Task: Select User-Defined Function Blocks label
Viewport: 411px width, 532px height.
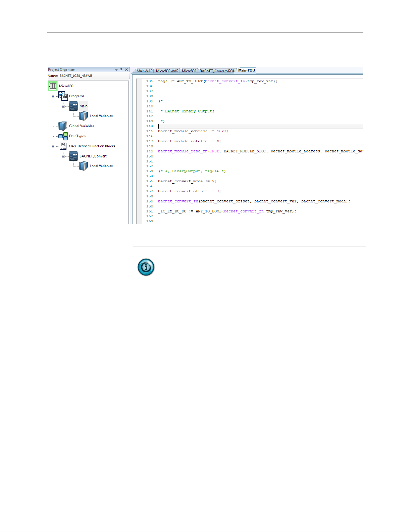Action: click(92, 146)
